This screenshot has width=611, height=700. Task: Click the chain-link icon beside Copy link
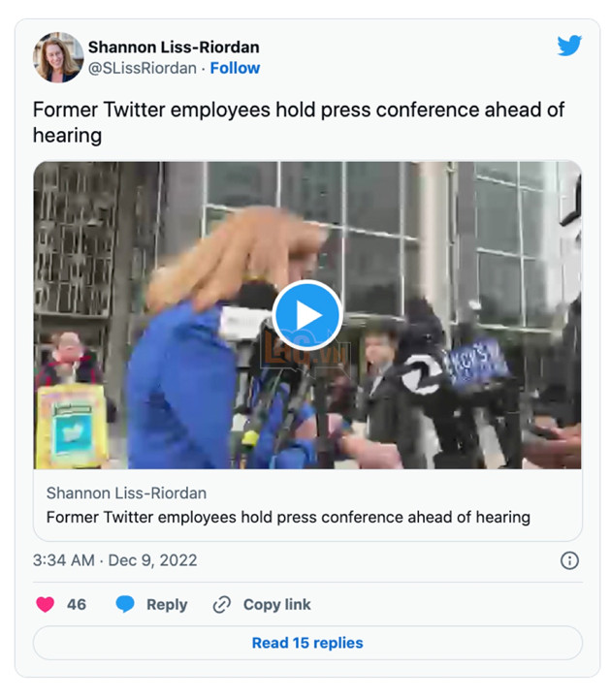(222, 604)
